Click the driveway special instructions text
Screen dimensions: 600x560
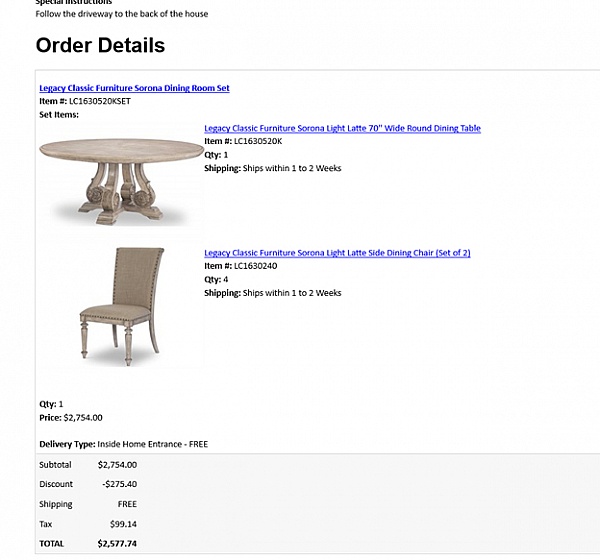click(122, 14)
